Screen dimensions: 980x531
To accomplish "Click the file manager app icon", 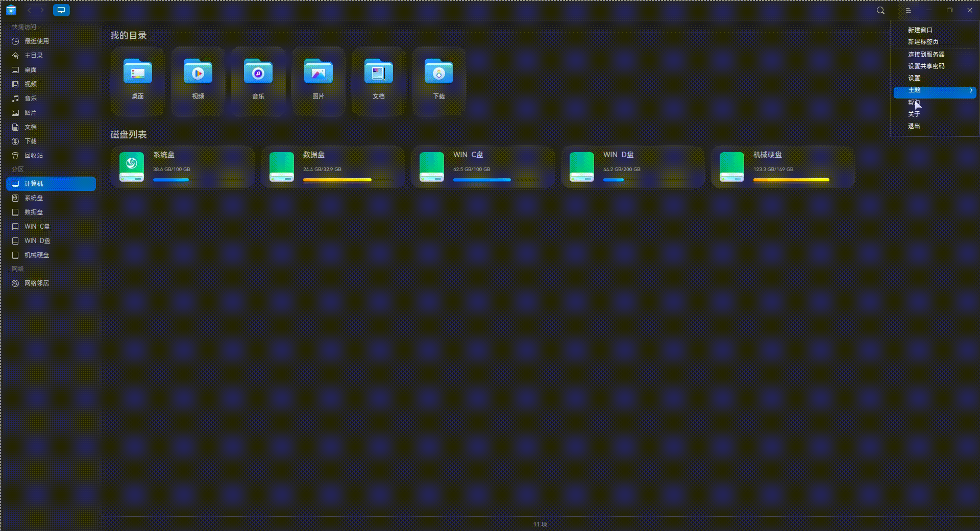I will pyautogui.click(x=11, y=10).
